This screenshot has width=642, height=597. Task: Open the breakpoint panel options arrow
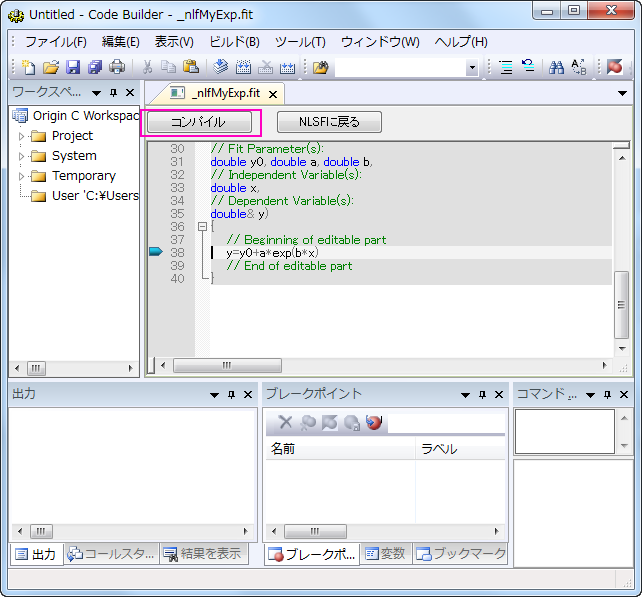[465, 395]
